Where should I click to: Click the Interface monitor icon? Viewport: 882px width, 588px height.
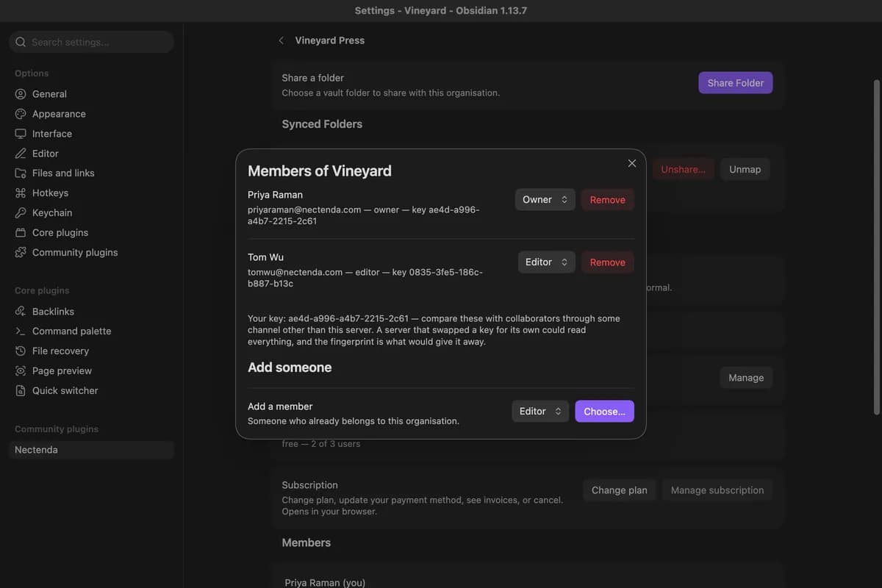coord(21,134)
